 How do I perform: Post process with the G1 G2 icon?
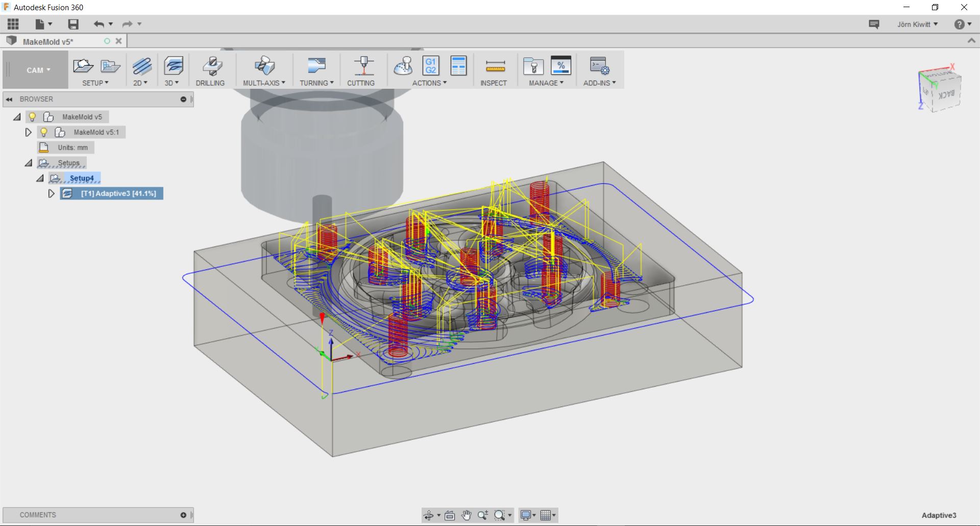tap(431, 66)
